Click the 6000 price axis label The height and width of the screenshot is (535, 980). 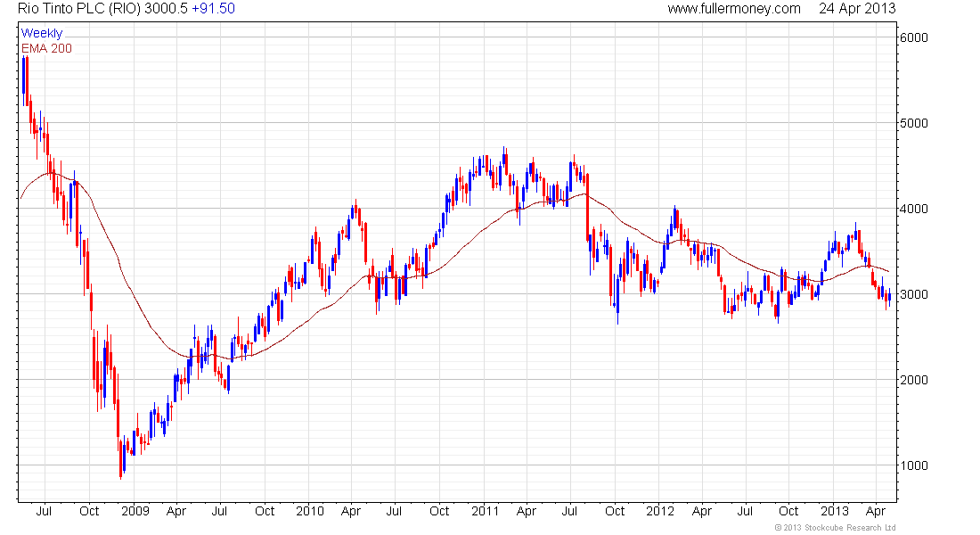914,37
